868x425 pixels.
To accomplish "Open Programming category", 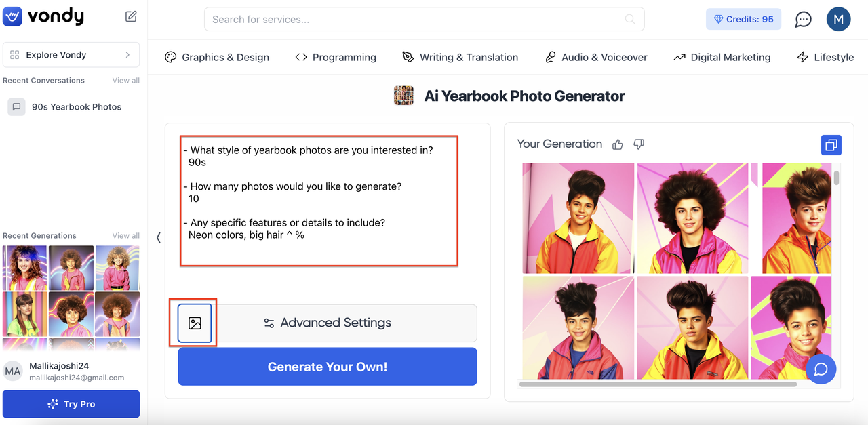I will click(336, 57).
